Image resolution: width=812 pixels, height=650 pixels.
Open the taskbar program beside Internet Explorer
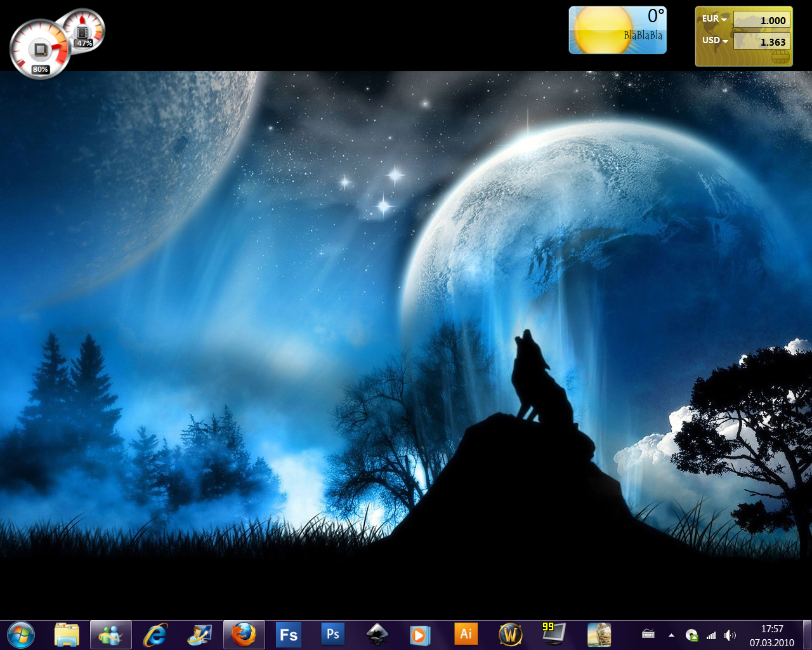click(200, 635)
